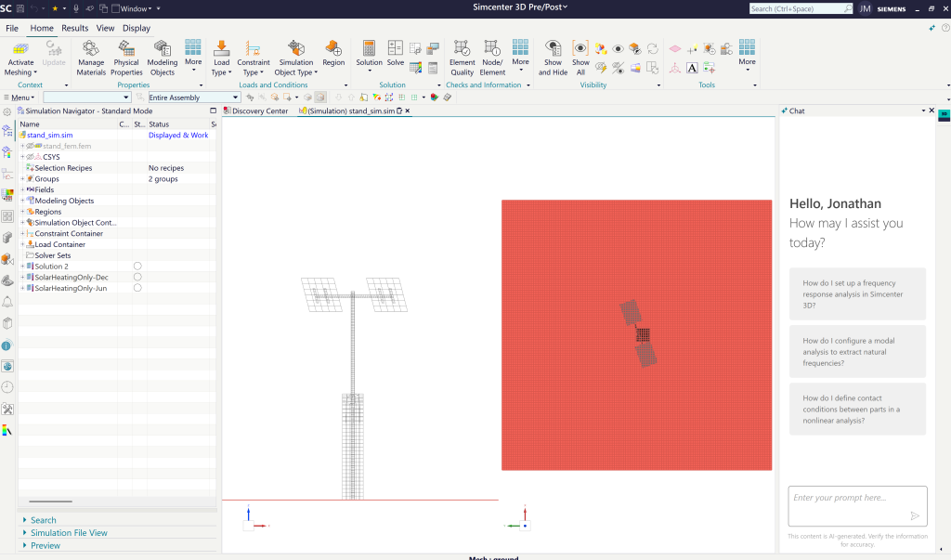Click the Solve icon
This screenshot has width=951, height=560.
click(396, 48)
